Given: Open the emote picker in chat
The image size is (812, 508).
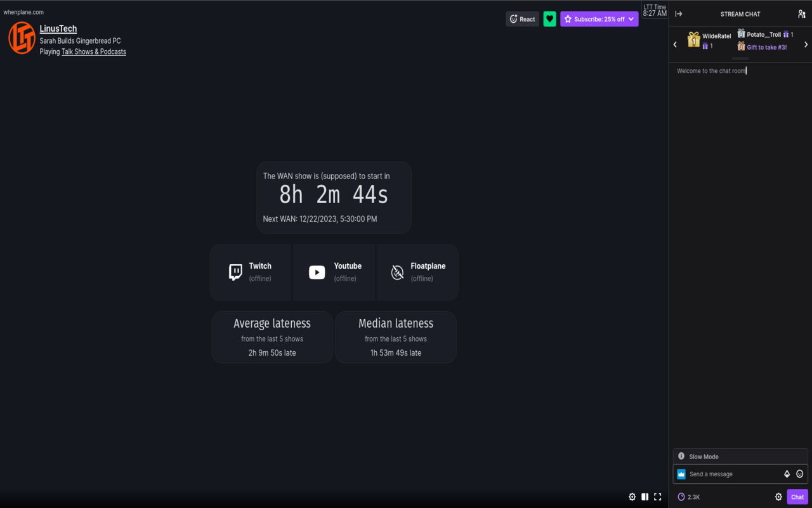Looking at the screenshot, I should 799,474.
